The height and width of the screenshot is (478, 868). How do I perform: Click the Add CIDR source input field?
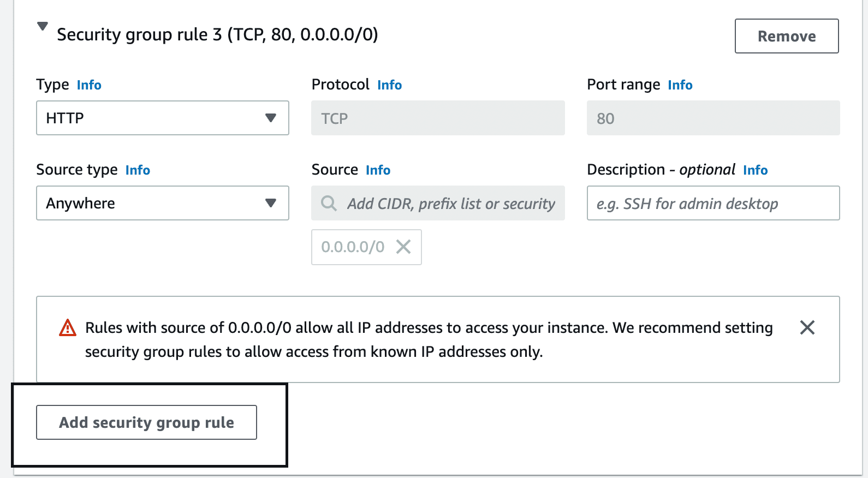[453, 203]
